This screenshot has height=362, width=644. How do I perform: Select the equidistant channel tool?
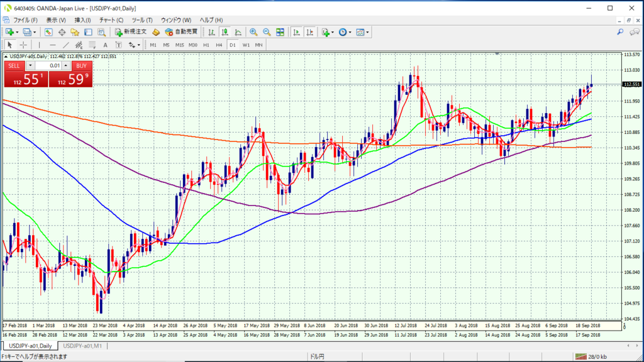79,45
